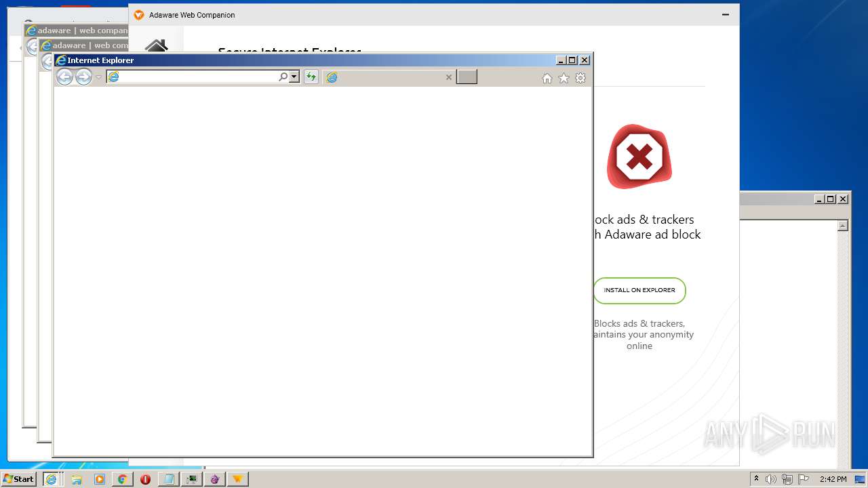Screen dimensions: 868x488
Task: Launch Windows Media Player from the taskbar
Action: point(100,479)
